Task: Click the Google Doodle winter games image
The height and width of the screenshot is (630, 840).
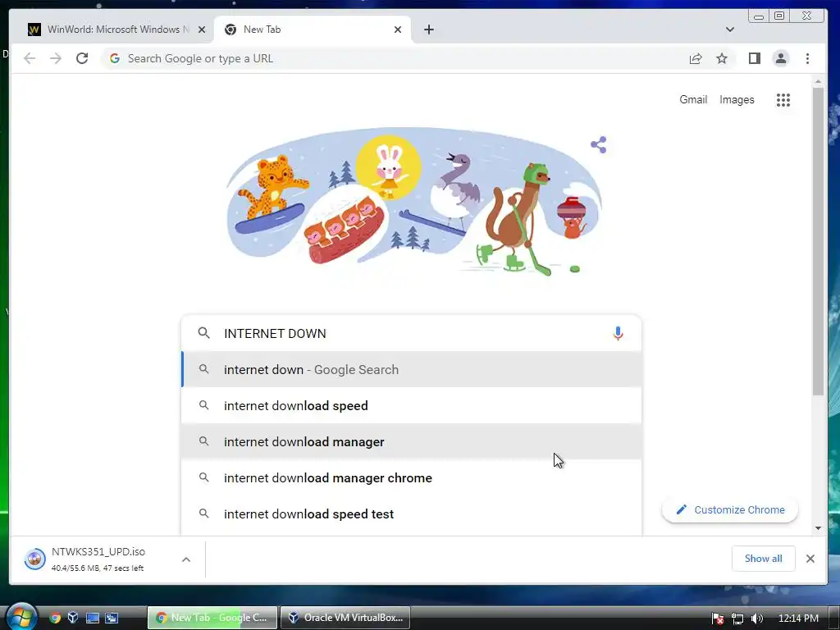Action: (414, 202)
